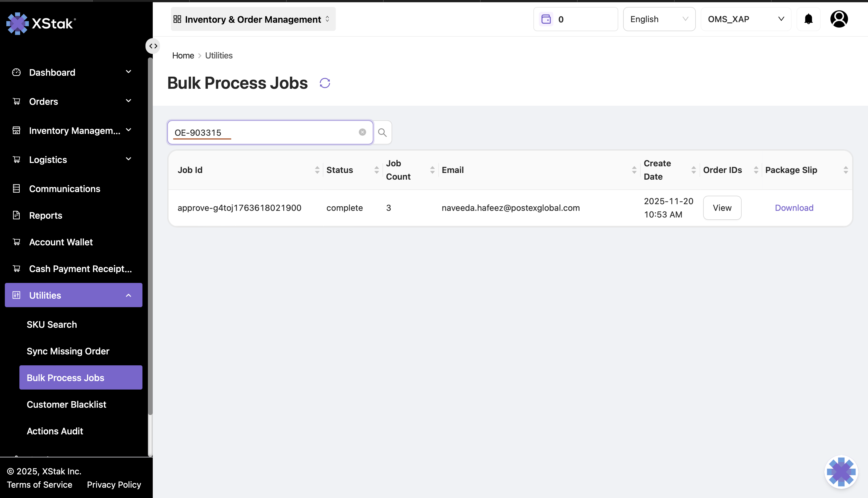Open the user profile avatar
This screenshot has width=868, height=498.
click(839, 19)
